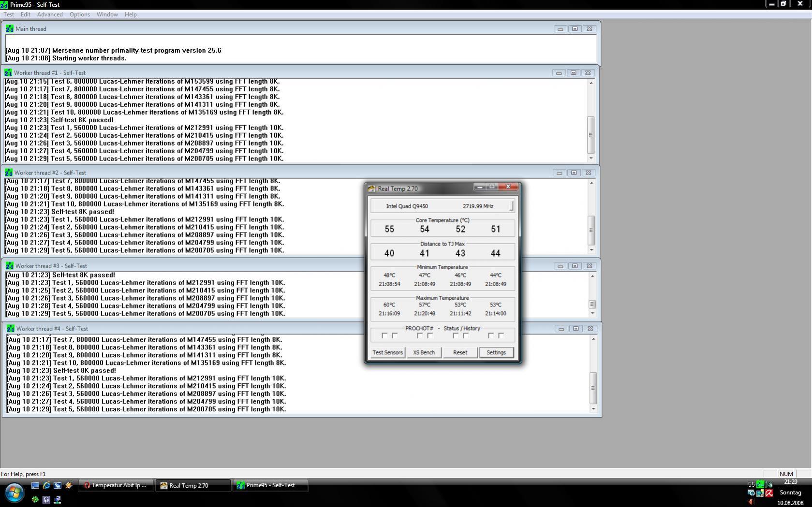Open the Edit menu
The width and height of the screenshot is (812, 507).
tap(26, 14)
